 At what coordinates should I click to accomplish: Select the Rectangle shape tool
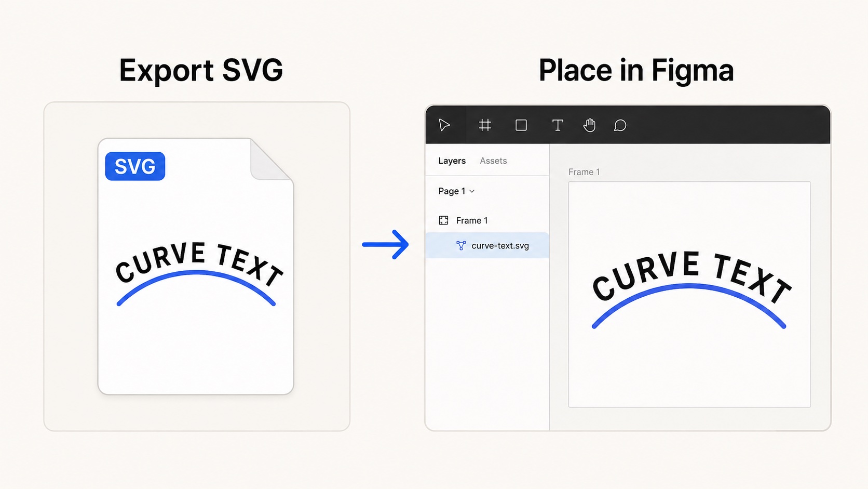click(x=521, y=125)
